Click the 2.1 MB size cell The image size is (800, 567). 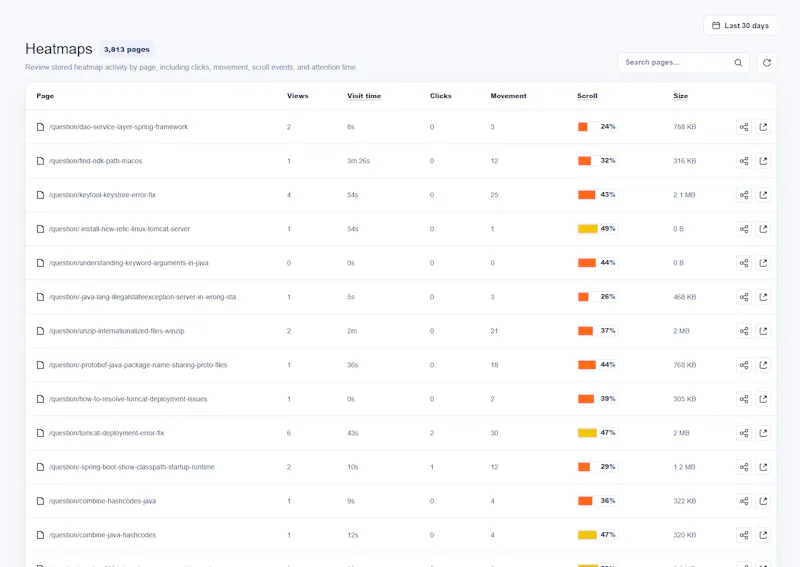coord(684,195)
